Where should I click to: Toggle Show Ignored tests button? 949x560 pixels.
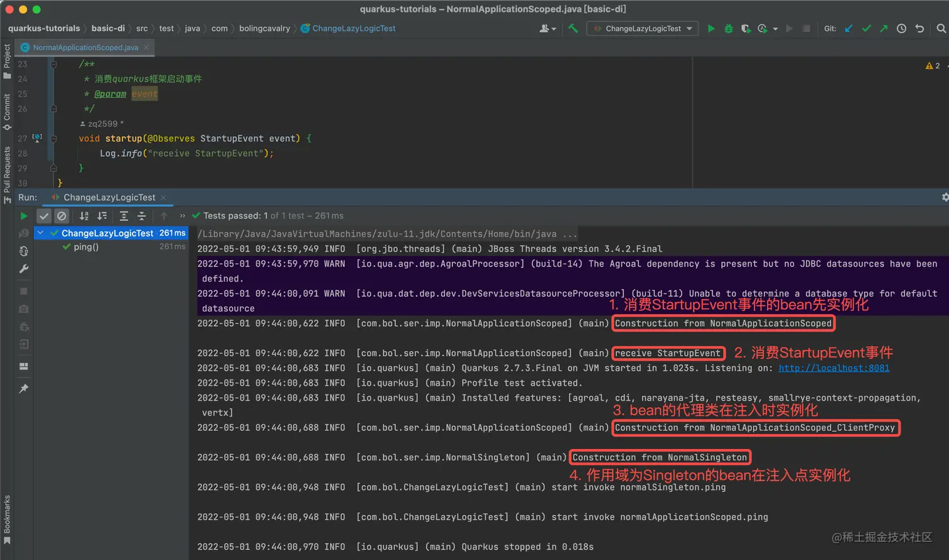click(62, 216)
